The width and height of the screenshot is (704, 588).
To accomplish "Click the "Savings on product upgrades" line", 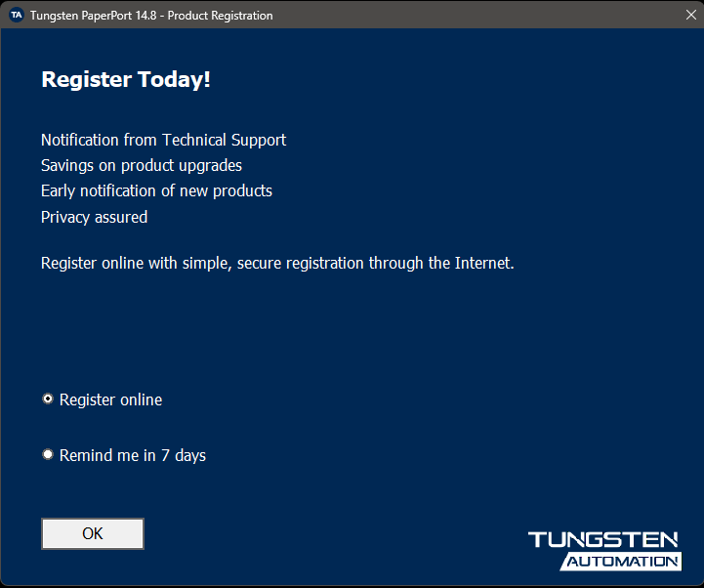I will [x=142, y=166].
